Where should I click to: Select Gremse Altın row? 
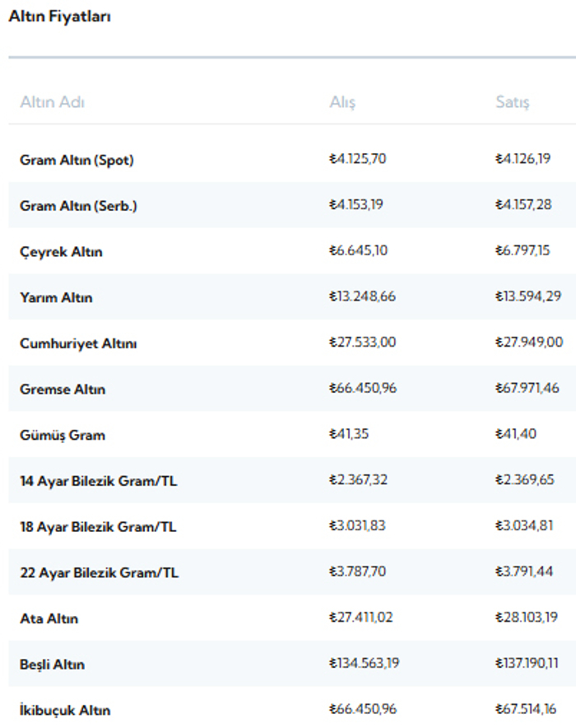(292, 389)
